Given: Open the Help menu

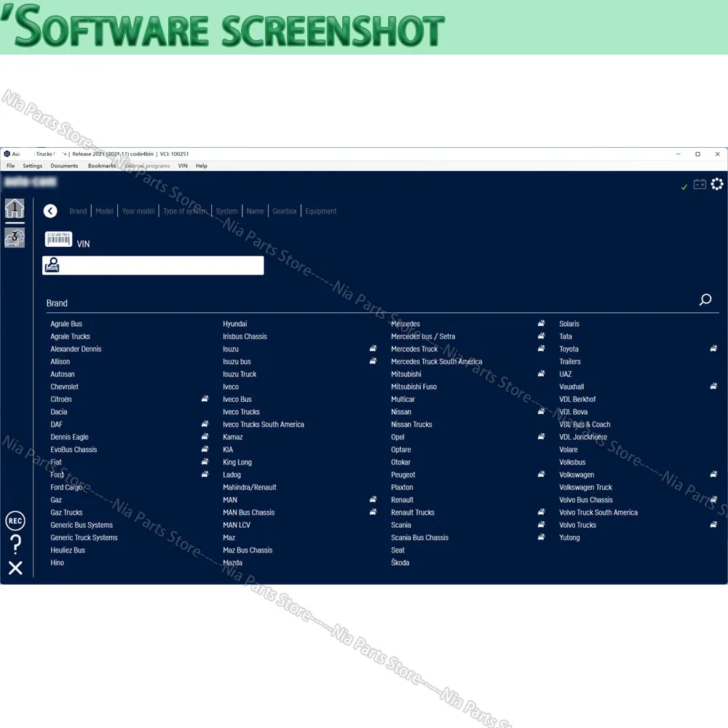Looking at the screenshot, I should 202,166.
